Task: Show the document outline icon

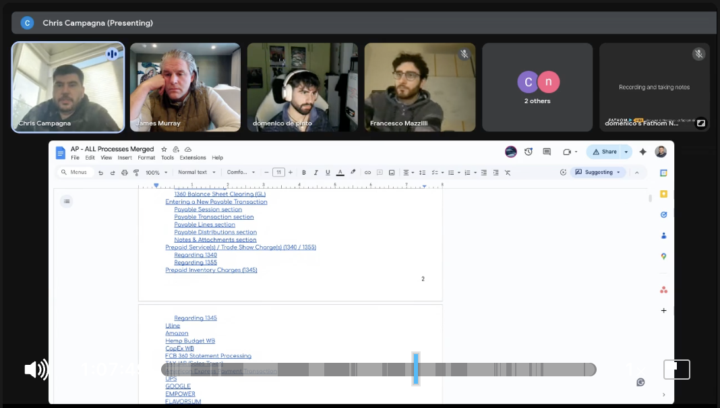Action: pyautogui.click(x=67, y=201)
